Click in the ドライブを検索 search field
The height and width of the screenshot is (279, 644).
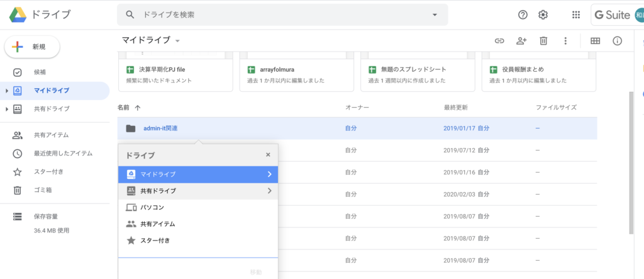click(284, 15)
